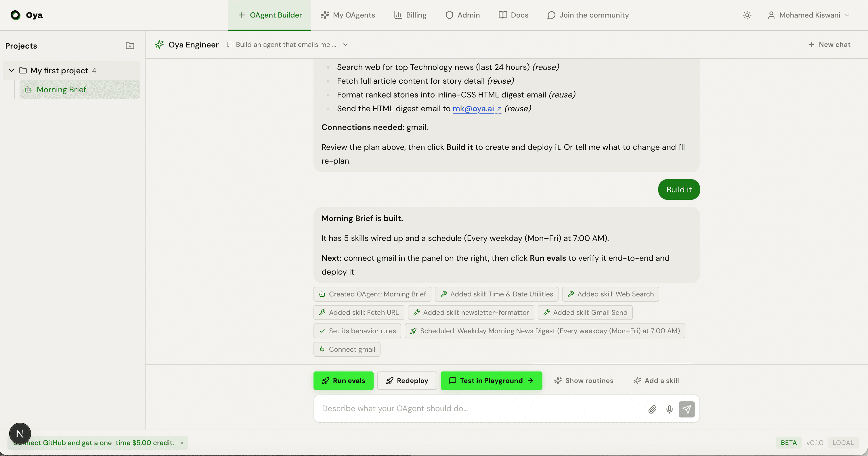The image size is (868, 456).
Task: Click the sparkle icon on Add a skill
Action: (x=637, y=381)
